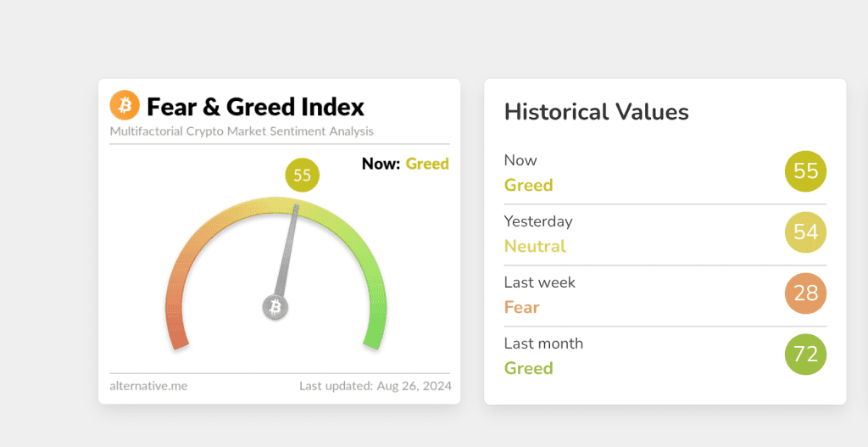The image size is (868, 447).
Task: Click the 55 bubble above the gauge
Action: [x=303, y=176]
